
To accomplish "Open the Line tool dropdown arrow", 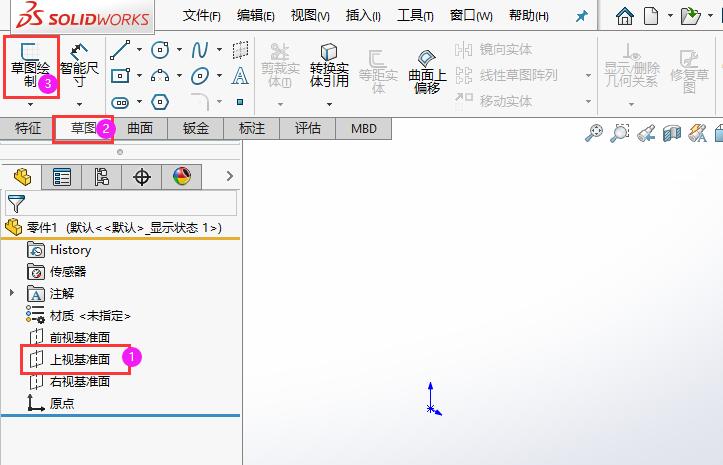I will click(139, 49).
